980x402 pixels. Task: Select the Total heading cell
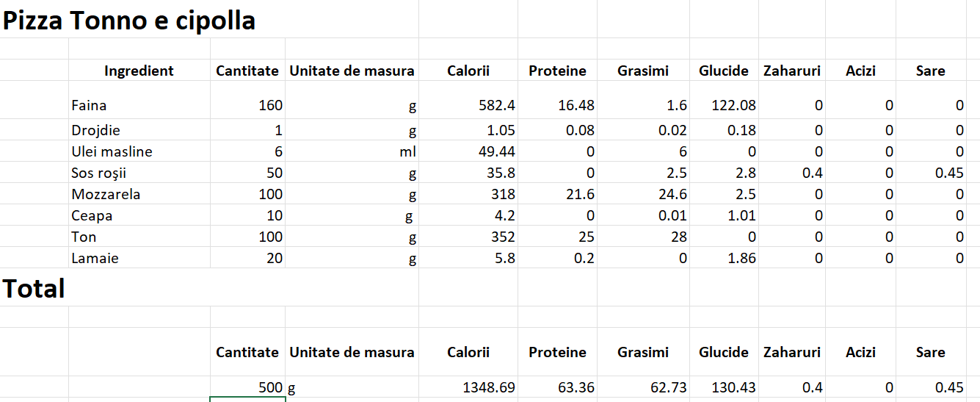(35, 288)
